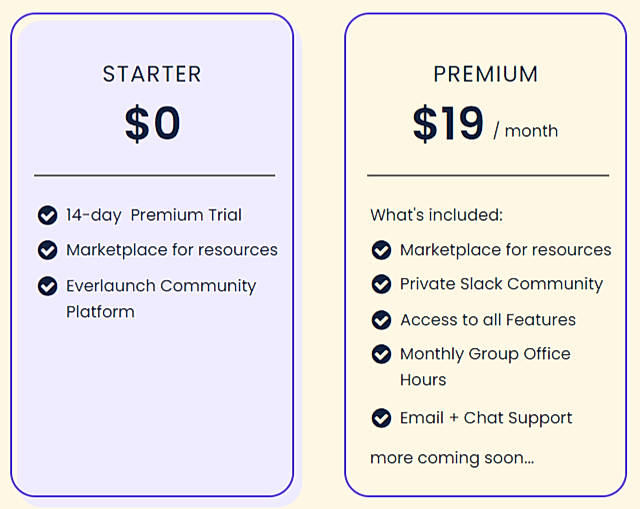Screen dimensions: 640x509
Task: Click 'Everlaunch Community Platform' feature text
Action: 160,298
